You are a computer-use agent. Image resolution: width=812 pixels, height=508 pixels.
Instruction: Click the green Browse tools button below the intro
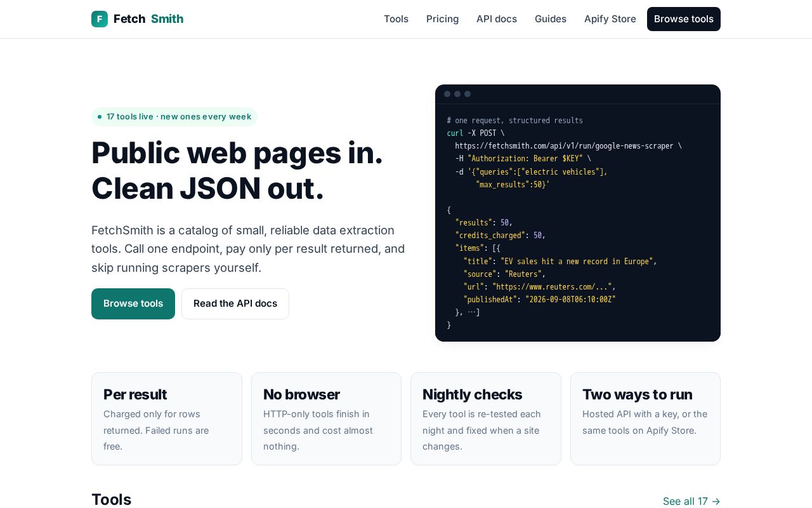[x=133, y=304]
